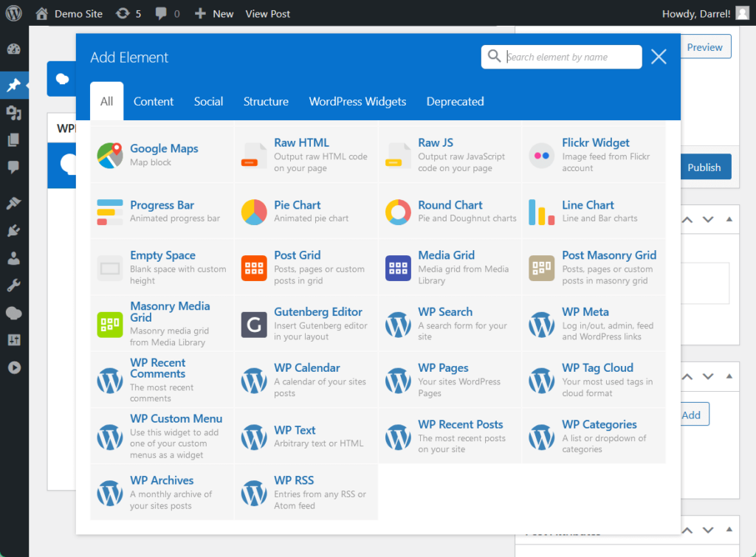Add the Flickr Widget icon
Screen dimensions: 756x557
541,155
